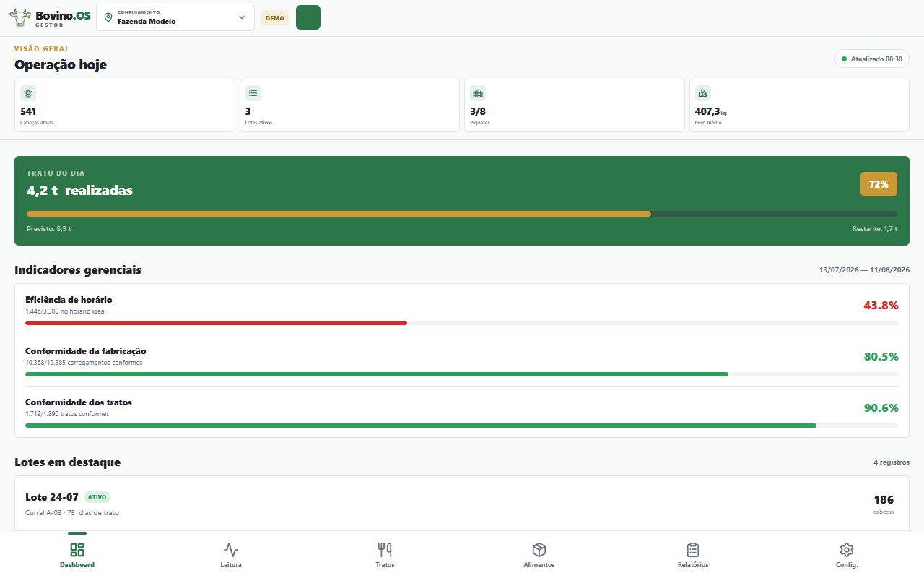Click the Relatórios clipboard icon
Image resolution: width=924 pixels, height=578 pixels.
click(693, 550)
